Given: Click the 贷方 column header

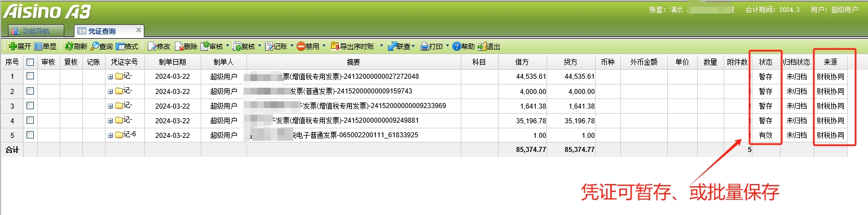Looking at the screenshot, I should (571, 62).
